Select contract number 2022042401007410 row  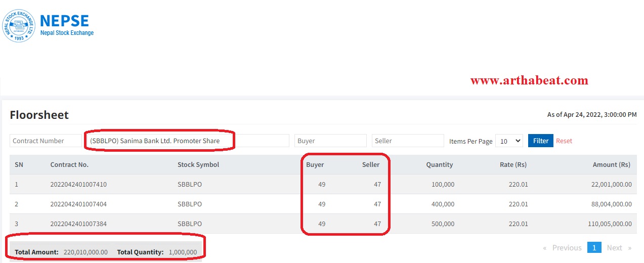point(78,185)
